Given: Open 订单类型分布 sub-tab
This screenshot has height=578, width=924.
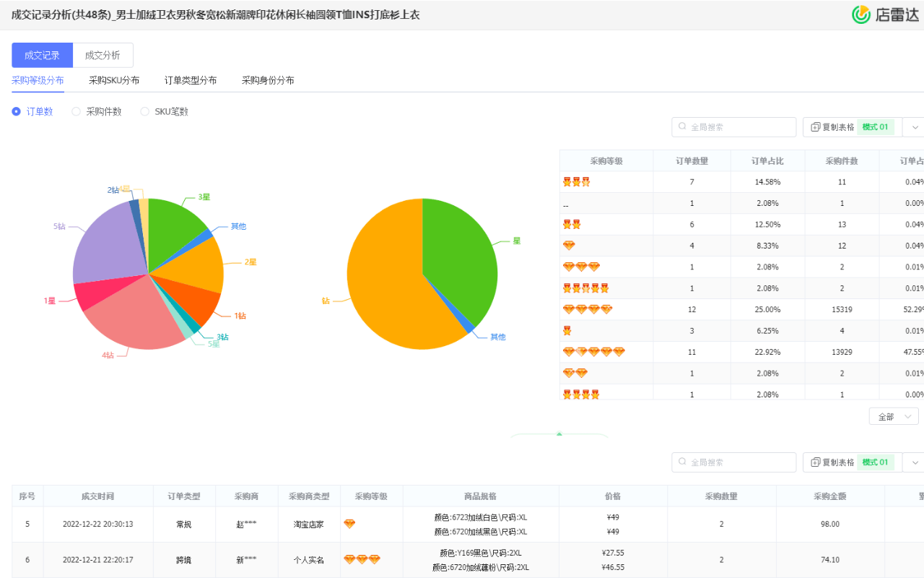Looking at the screenshot, I should pos(191,80).
